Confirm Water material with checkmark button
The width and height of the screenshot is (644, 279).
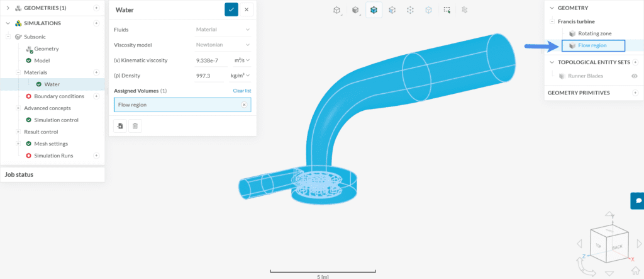pyautogui.click(x=231, y=9)
